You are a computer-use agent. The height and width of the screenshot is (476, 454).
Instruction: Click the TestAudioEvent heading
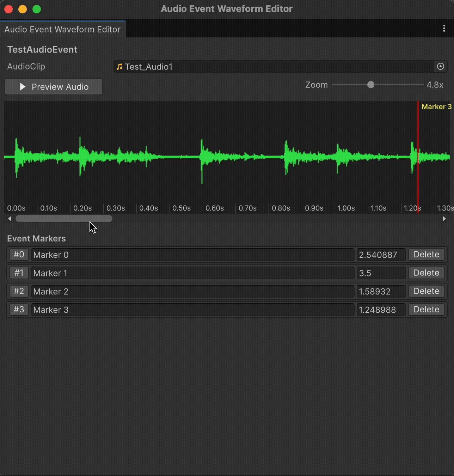[42, 49]
